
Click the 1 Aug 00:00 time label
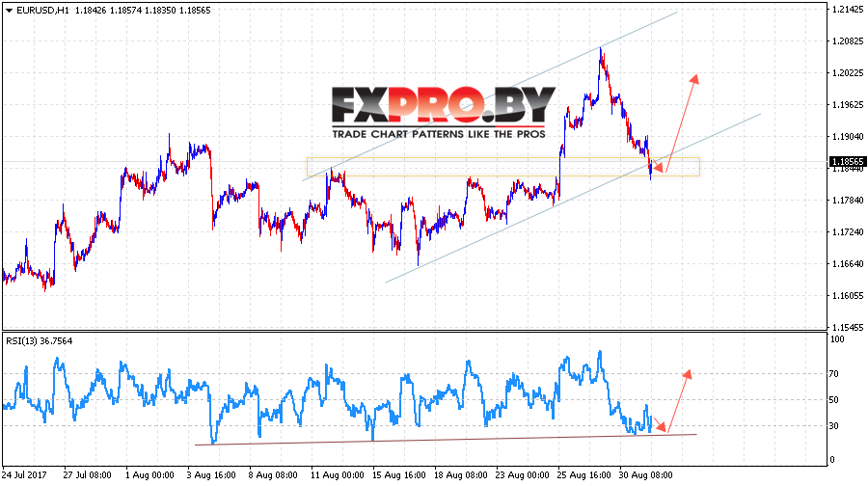tap(149, 475)
